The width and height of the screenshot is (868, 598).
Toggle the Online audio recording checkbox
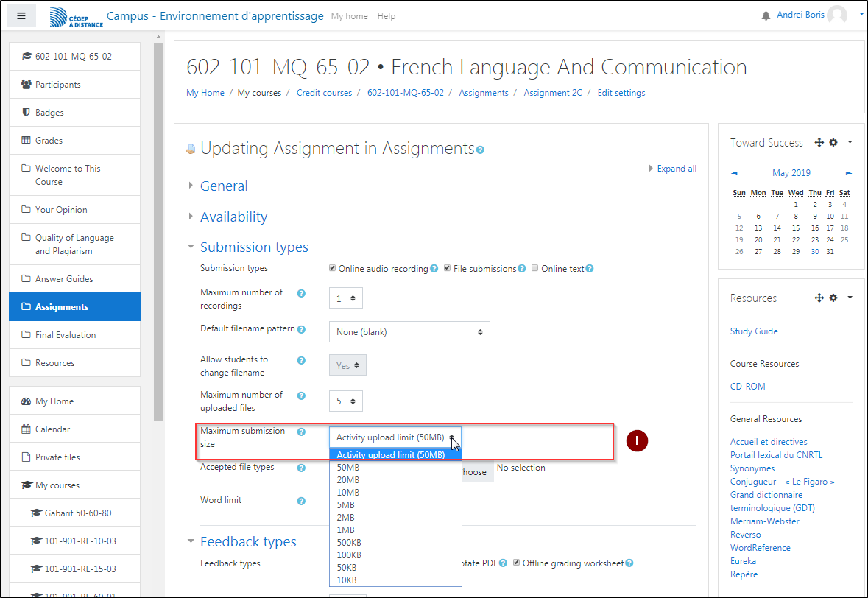pos(333,268)
